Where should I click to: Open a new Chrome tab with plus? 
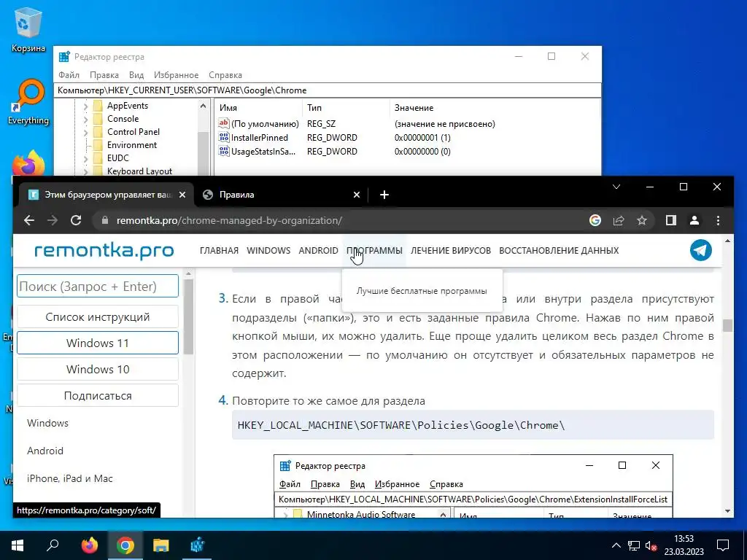click(x=384, y=195)
